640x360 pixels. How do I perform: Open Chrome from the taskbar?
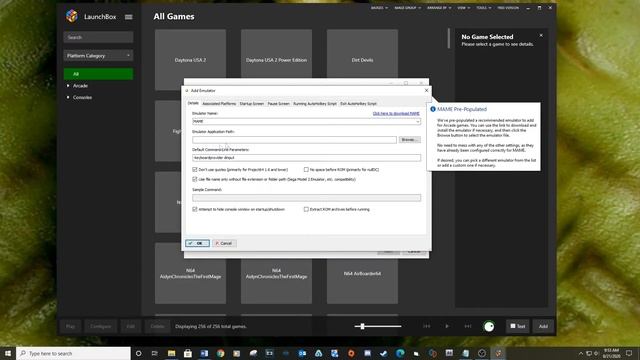[x=220, y=353]
